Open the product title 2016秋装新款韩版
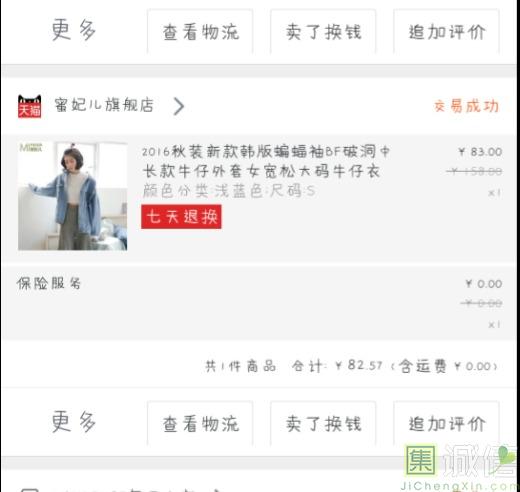This screenshot has width=520, height=492. (x=266, y=161)
